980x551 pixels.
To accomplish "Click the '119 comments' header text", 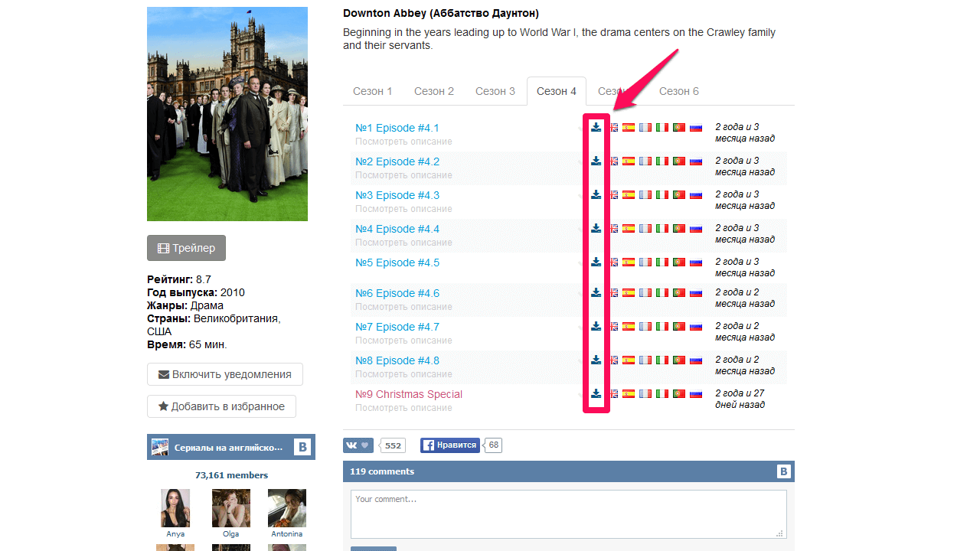I will pos(382,471).
